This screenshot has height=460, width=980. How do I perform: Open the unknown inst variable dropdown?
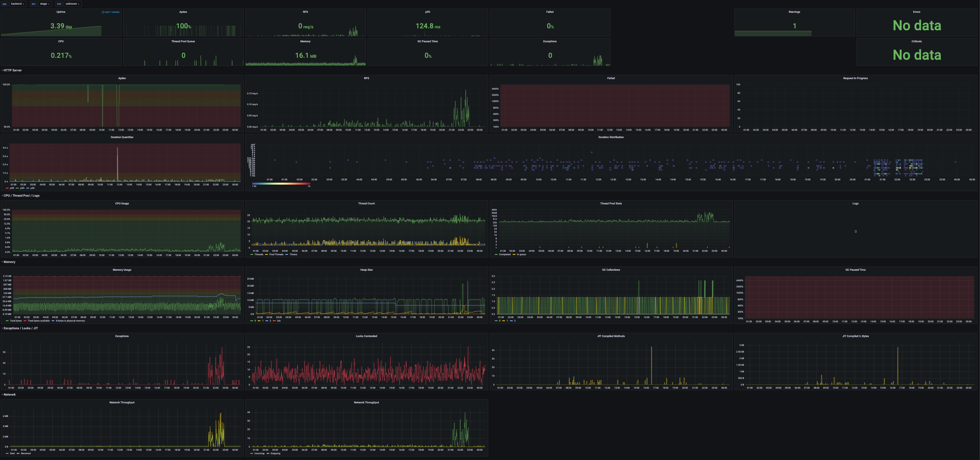(x=72, y=4)
